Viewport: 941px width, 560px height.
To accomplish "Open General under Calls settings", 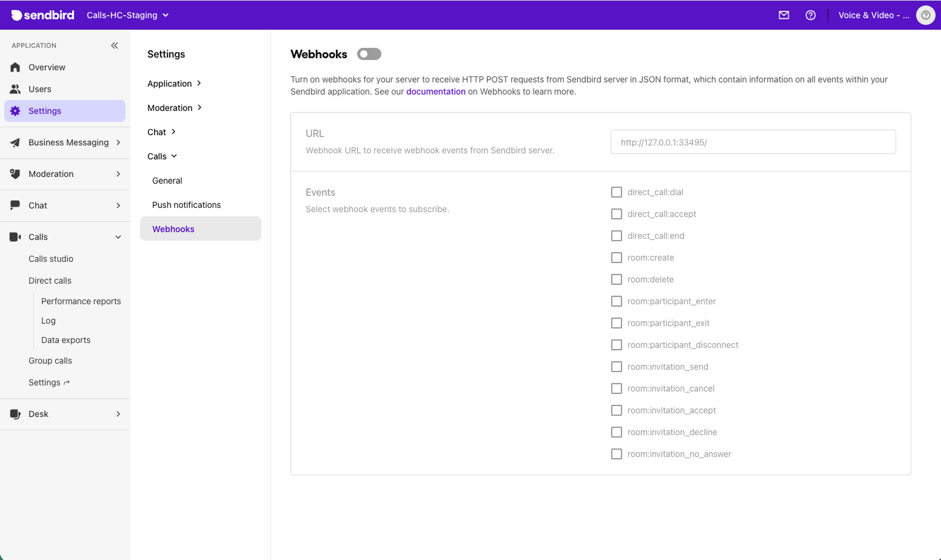I will click(167, 181).
